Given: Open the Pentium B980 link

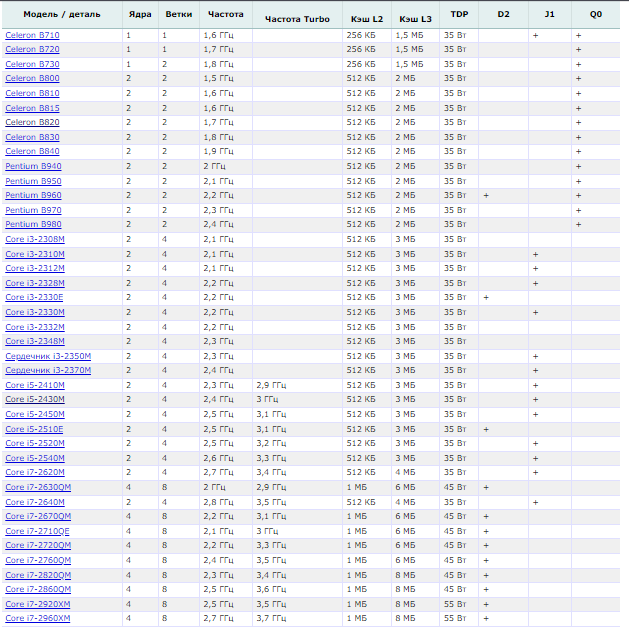Looking at the screenshot, I should click(x=34, y=224).
